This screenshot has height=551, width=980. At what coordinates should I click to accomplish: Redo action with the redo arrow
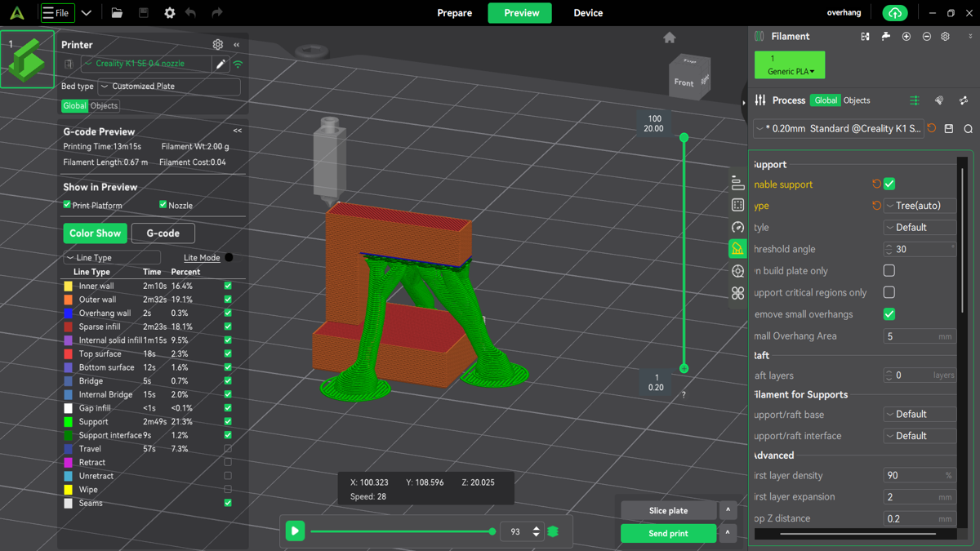[217, 13]
